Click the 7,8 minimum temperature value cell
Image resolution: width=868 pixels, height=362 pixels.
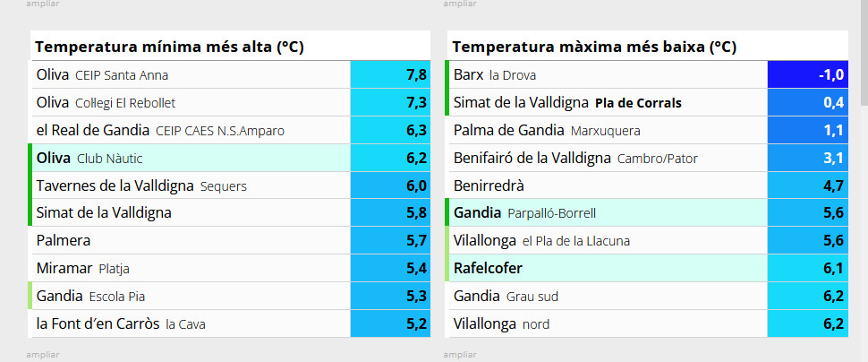[390, 75]
